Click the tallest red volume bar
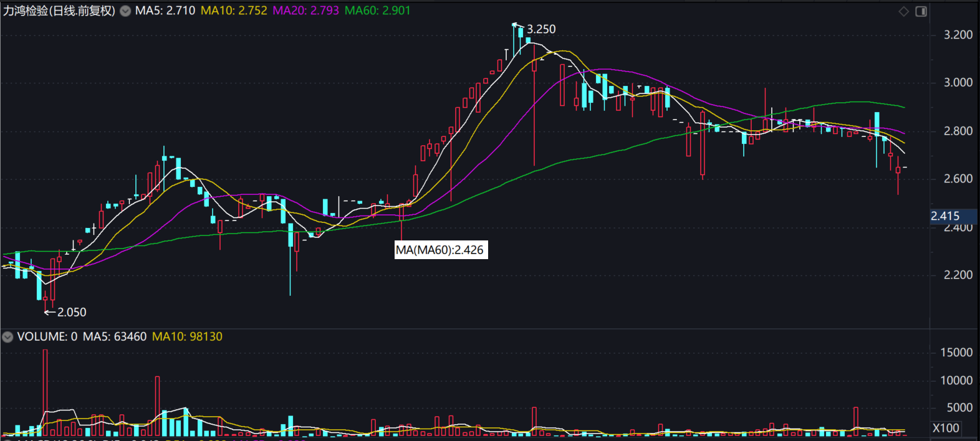 pos(45,392)
